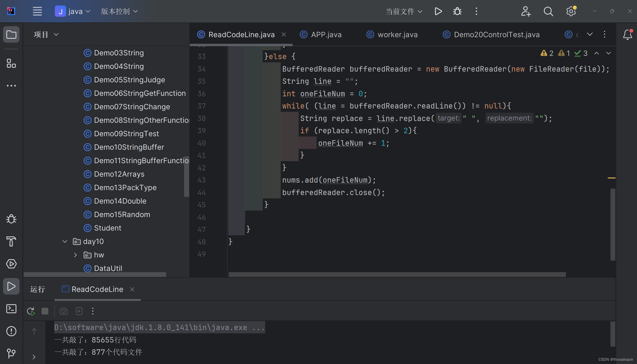The height and width of the screenshot is (364, 637).
Task: Place cursor on line number 40
Action: 202,143
